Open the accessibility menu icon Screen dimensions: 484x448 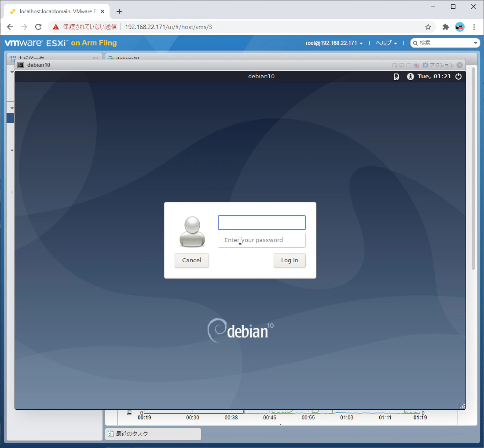410,77
